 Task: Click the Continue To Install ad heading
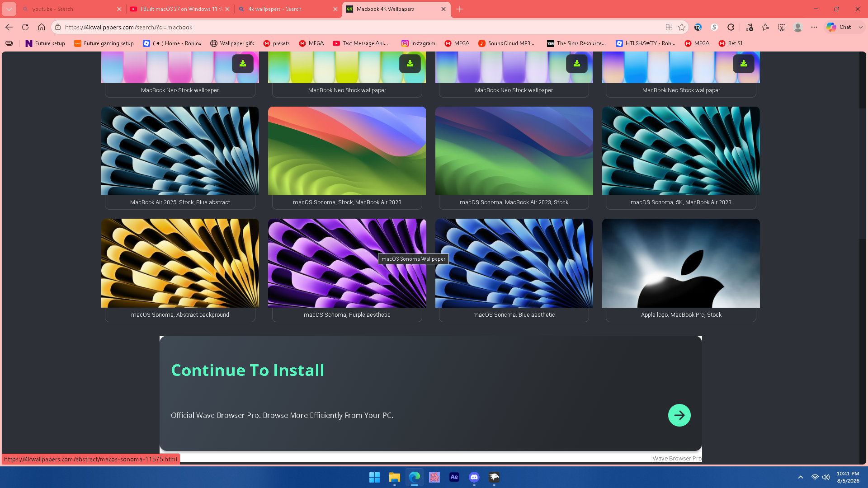coord(248,370)
